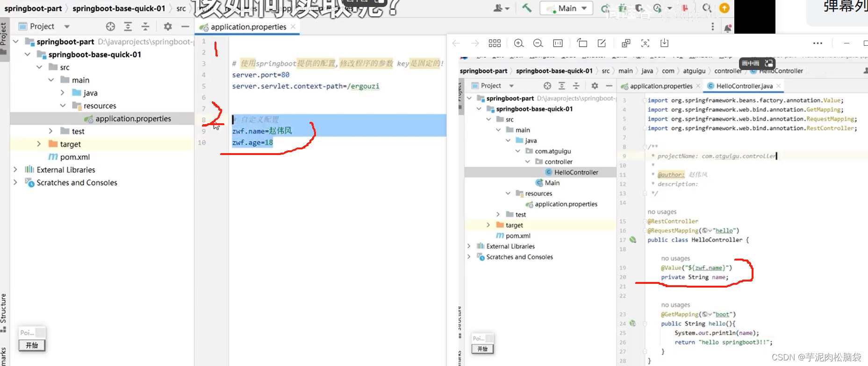Click the line reading server.port=80 in editor
This screenshot has width=868, height=366.
(x=261, y=75)
